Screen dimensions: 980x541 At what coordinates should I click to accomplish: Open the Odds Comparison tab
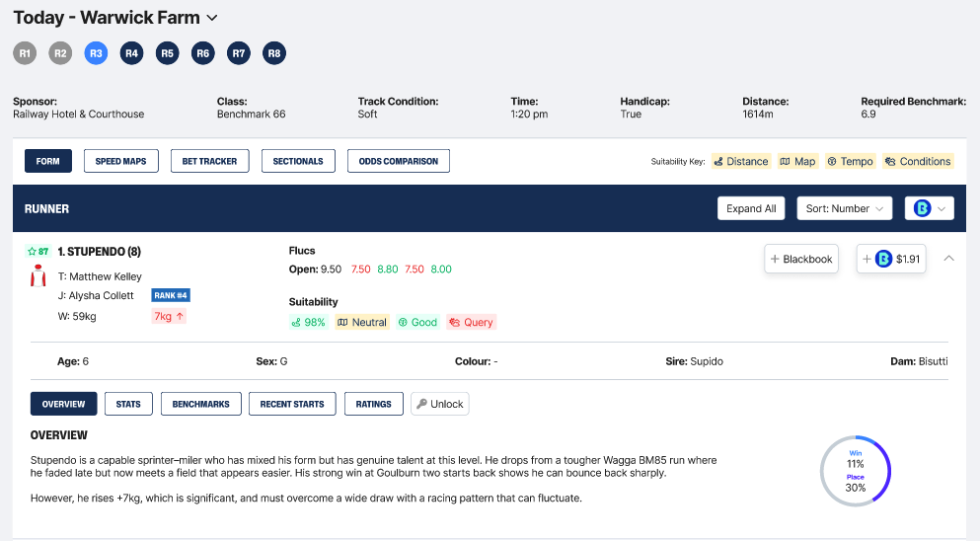[399, 161]
